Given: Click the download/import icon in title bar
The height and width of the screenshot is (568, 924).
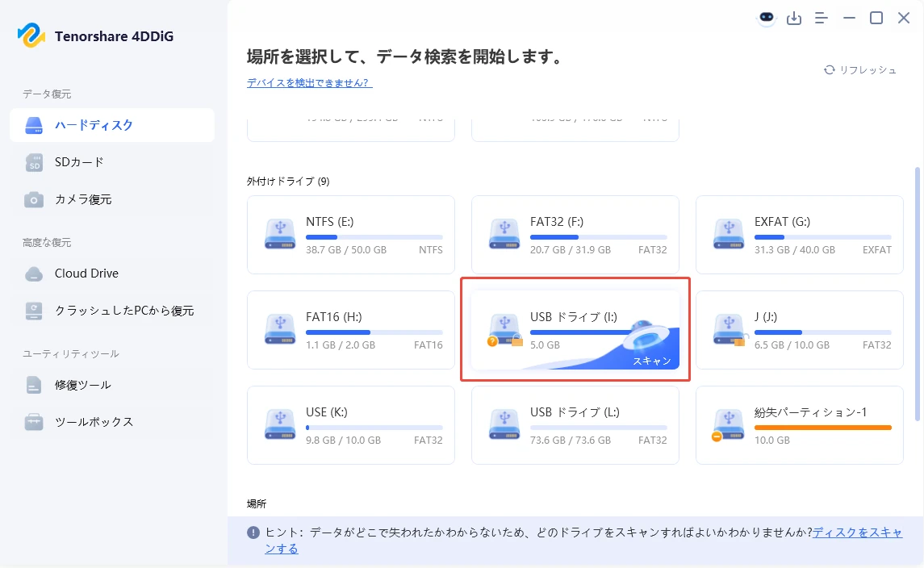Looking at the screenshot, I should [794, 19].
